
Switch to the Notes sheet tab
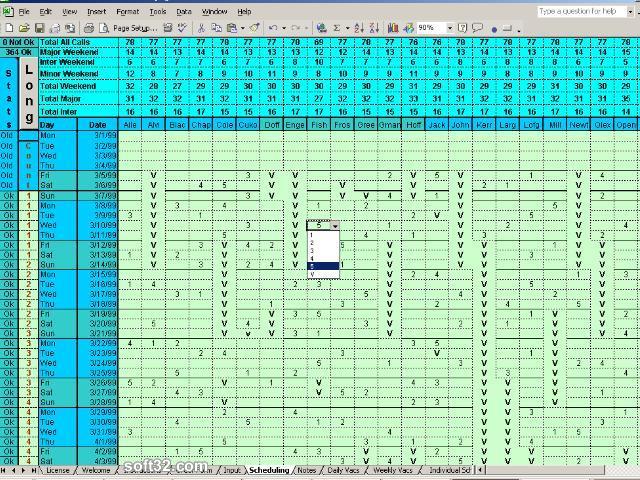(307, 470)
